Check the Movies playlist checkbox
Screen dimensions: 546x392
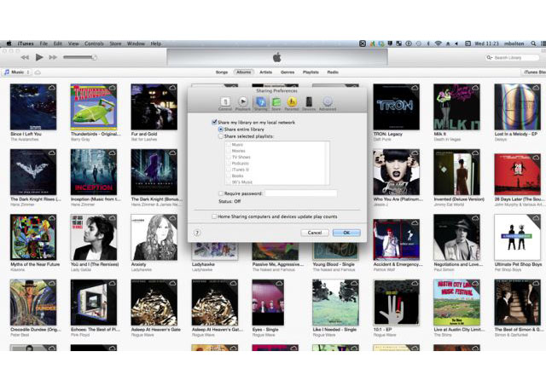tap(229, 151)
